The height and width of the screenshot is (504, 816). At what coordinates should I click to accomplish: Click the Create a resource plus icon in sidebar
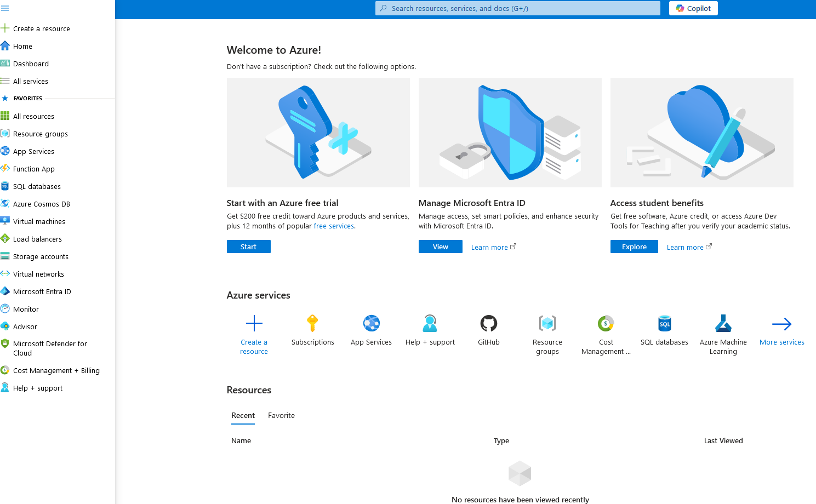5,28
